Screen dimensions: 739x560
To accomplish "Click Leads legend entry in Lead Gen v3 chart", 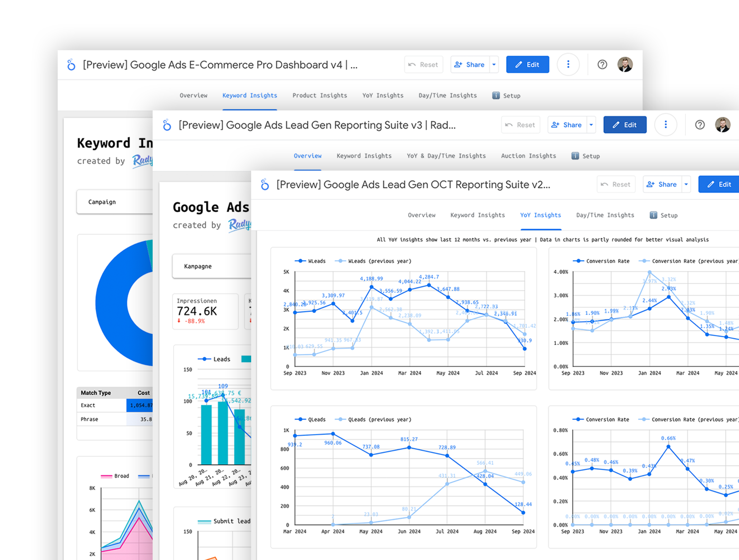I will pos(214,359).
